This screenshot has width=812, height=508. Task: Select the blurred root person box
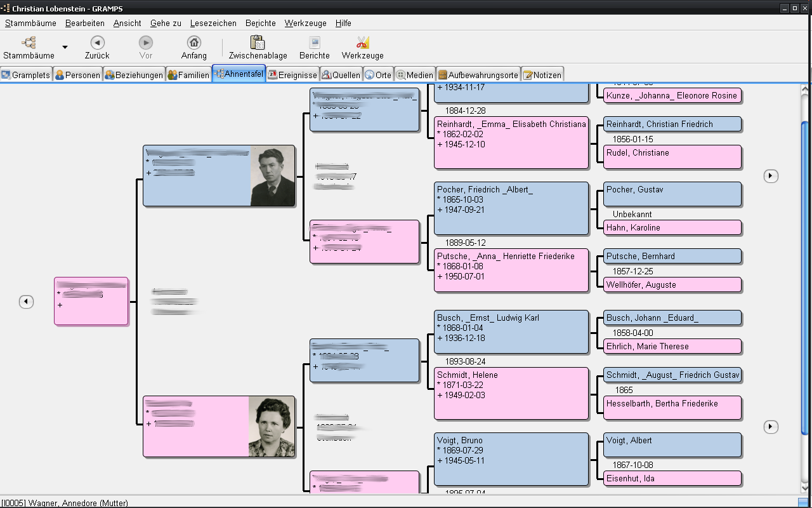click(x=91, y=301)
